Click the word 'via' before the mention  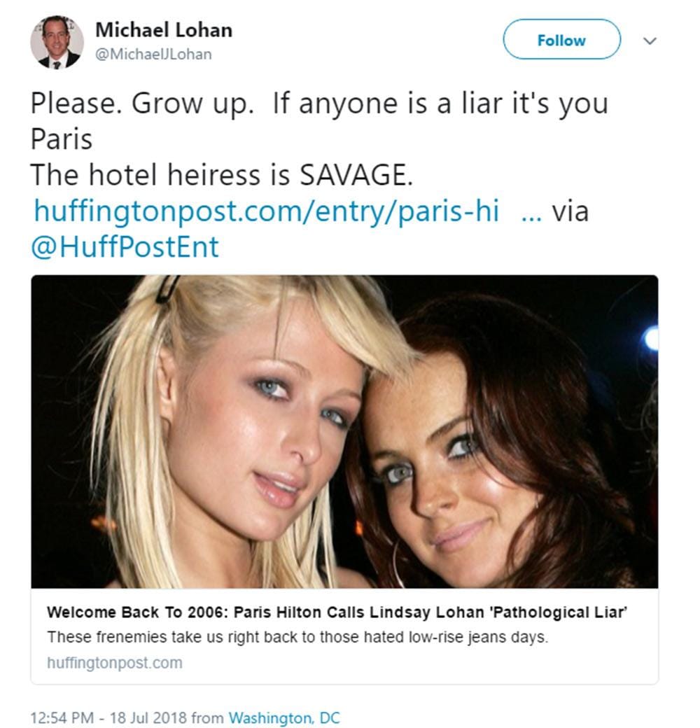point(570,211)
